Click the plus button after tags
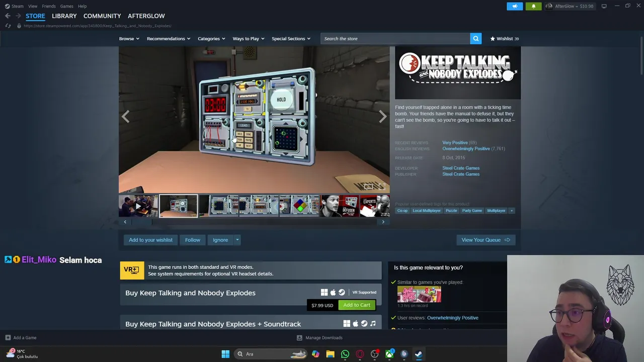 tap(512, 211)
